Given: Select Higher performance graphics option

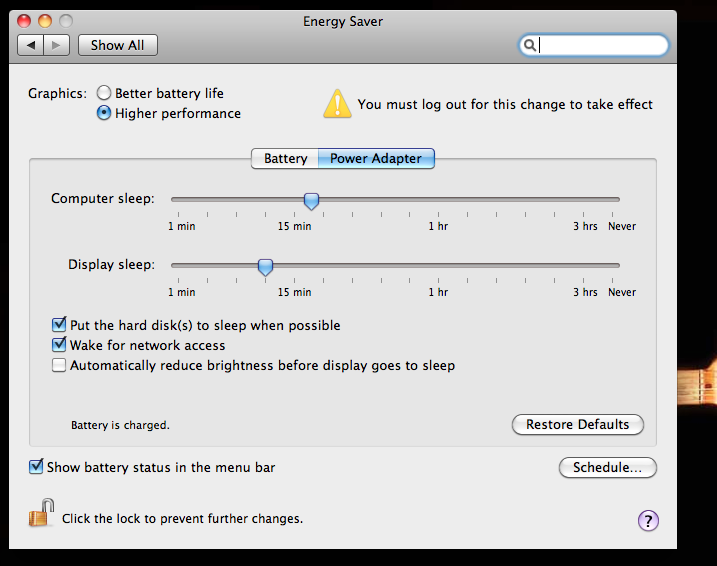Looking at the screenshot, I should [104, 113].
